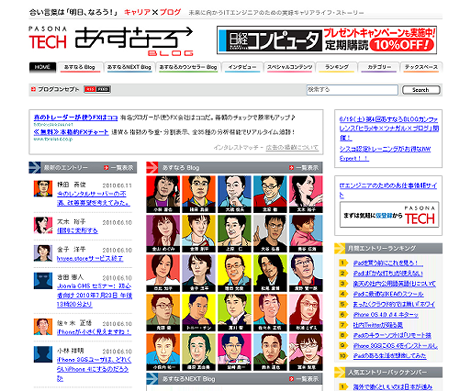Click the Search button
The height and width of the screenshot is (391, 470).
coord(421,90)
